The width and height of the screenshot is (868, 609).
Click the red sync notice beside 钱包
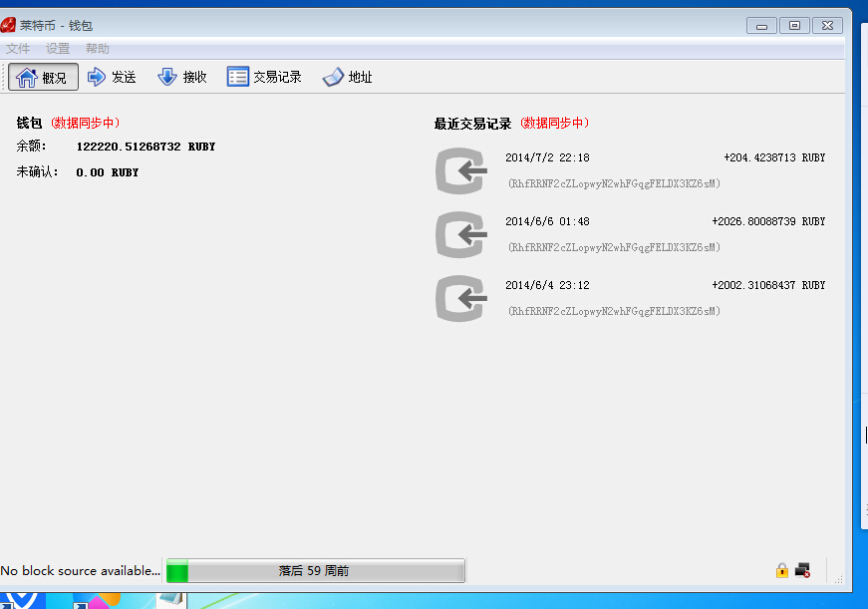pyautogui.click(x=86, y=123)
